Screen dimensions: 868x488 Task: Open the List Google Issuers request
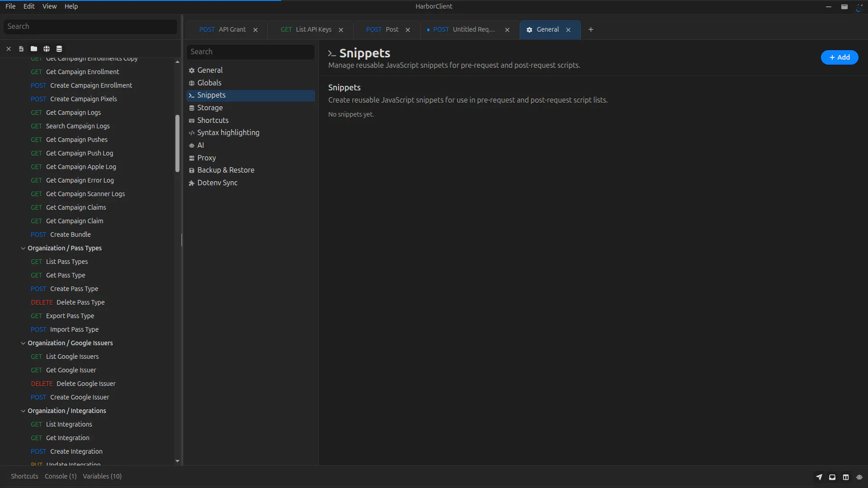[65, 357]
